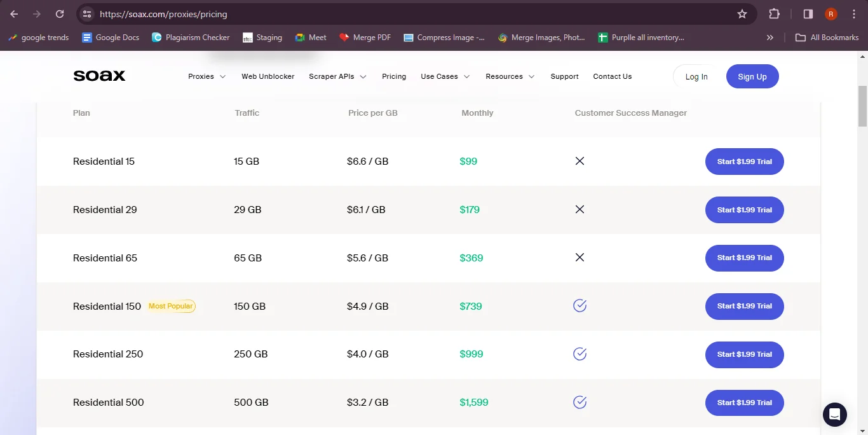Click the X mark in Residential 15 row
This screenshot has width=868, height=435.
(x=580, y=161)
